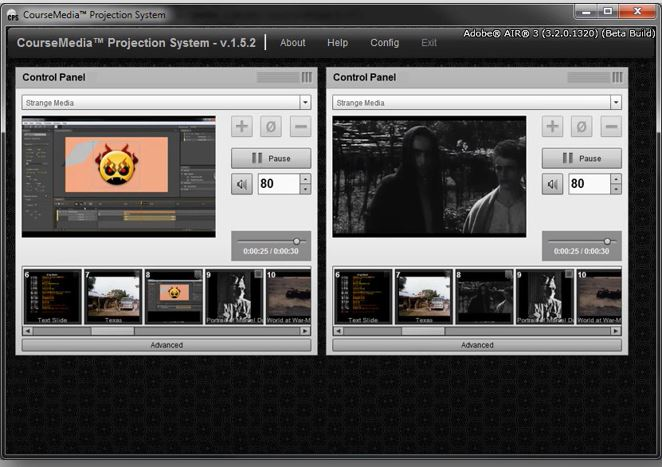The width and height of the screenshot is (662, 467).
Task: Click the Strange Media combo field in right panel
Action: click(x=477, y=103)
